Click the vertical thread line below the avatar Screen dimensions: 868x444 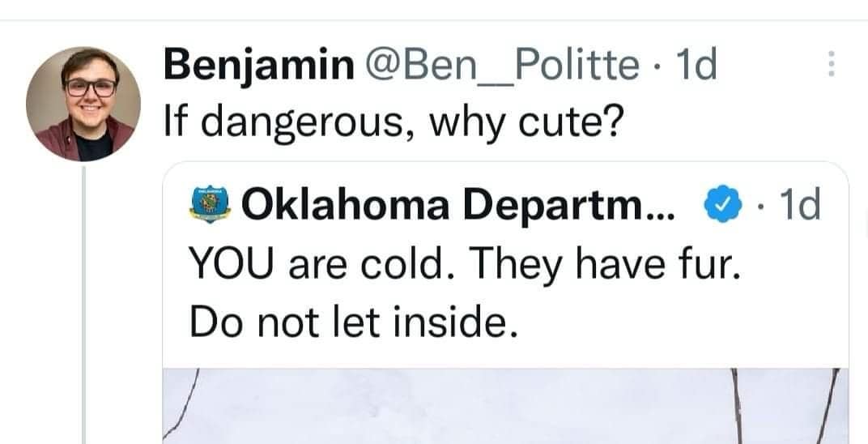84,308
